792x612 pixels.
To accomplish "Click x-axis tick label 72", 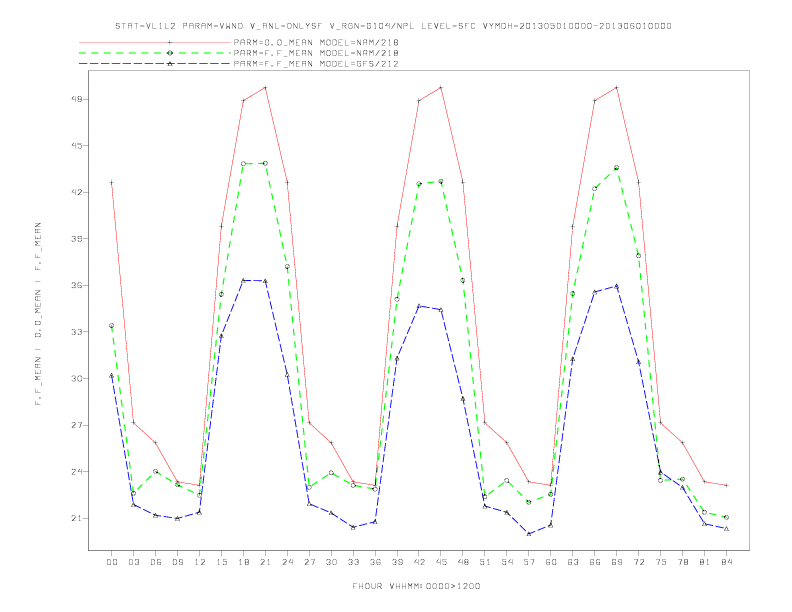I will (x=639, y=562).
